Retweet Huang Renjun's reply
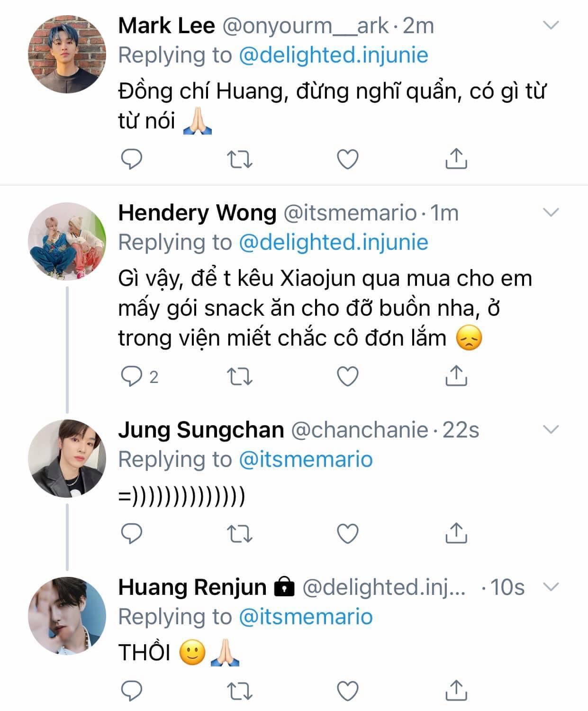Screen dimensions: 588x711 [240, 691]
